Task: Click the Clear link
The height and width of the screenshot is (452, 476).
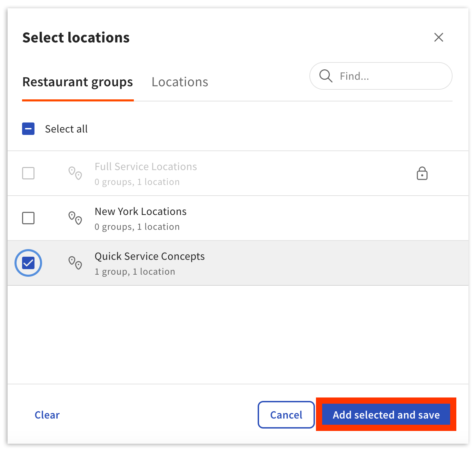Action: click(x=47, y=415)
